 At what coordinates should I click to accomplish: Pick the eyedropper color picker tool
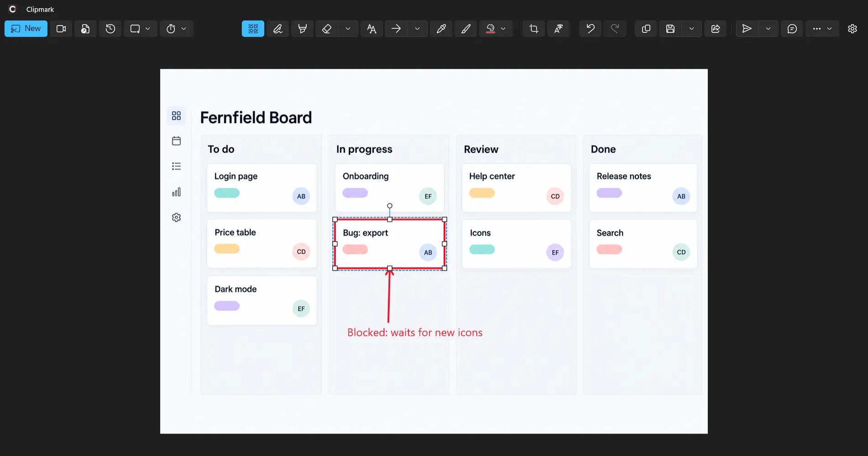[x=441, y=29]
